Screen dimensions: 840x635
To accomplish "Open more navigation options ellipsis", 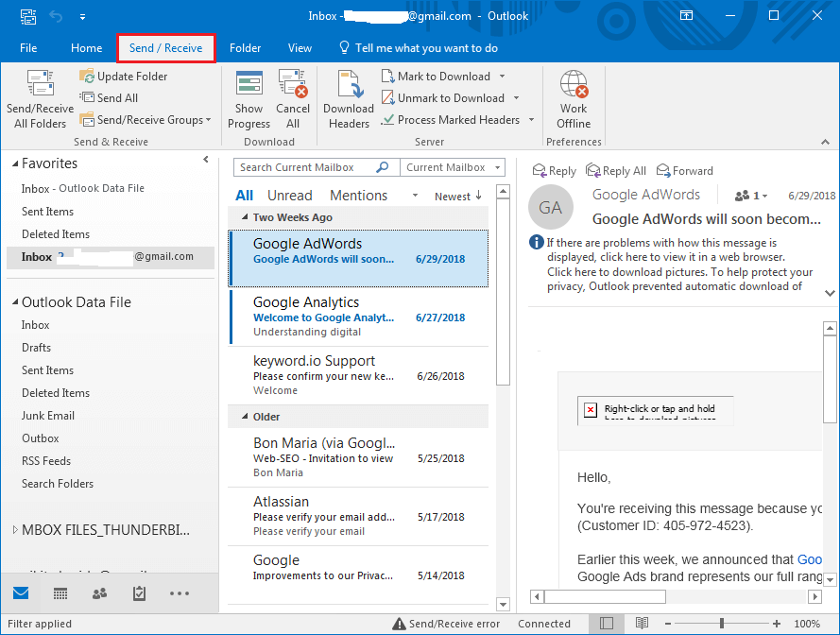I will pyautogui.click(x=179, y=593).
